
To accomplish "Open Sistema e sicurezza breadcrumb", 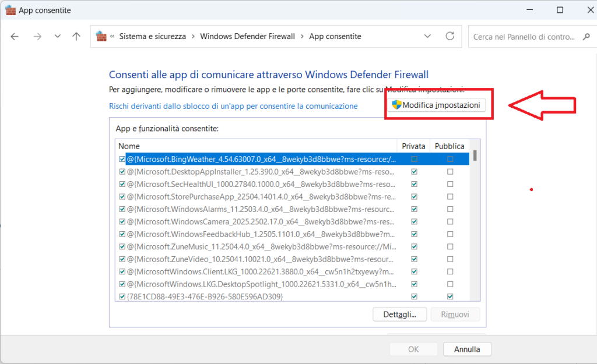I will tap(152, 36).
